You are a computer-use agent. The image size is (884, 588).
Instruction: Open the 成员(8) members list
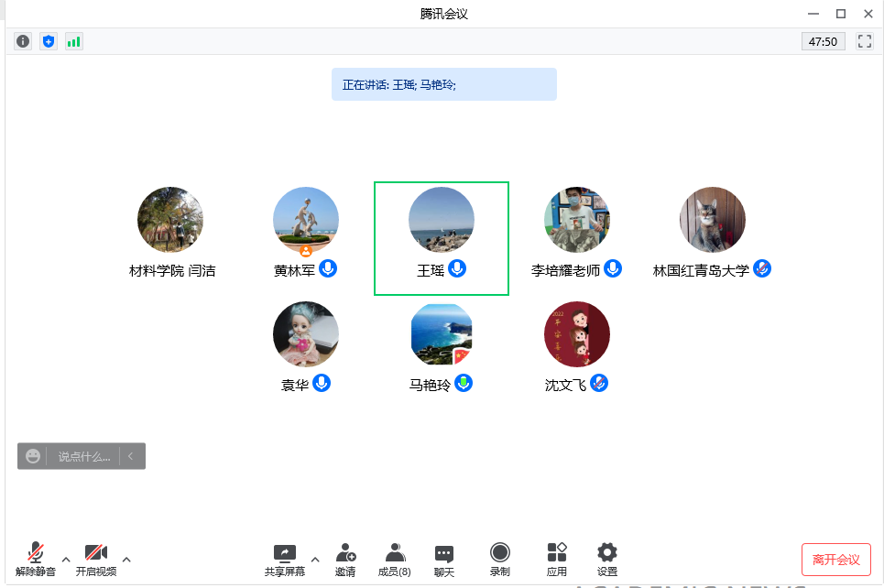[395, 560]
